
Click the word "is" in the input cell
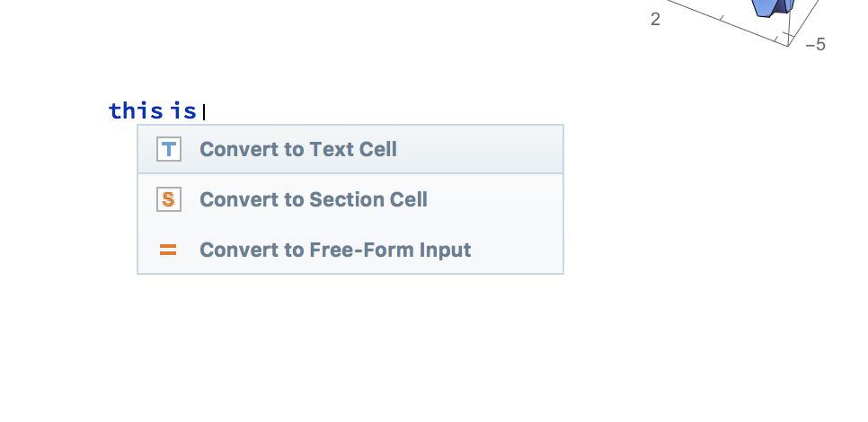(x=183, y=110)
